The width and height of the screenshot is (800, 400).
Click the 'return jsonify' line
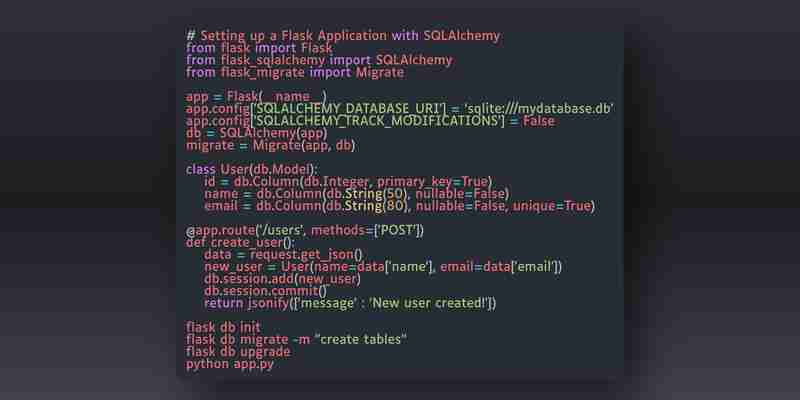[350, 304]
